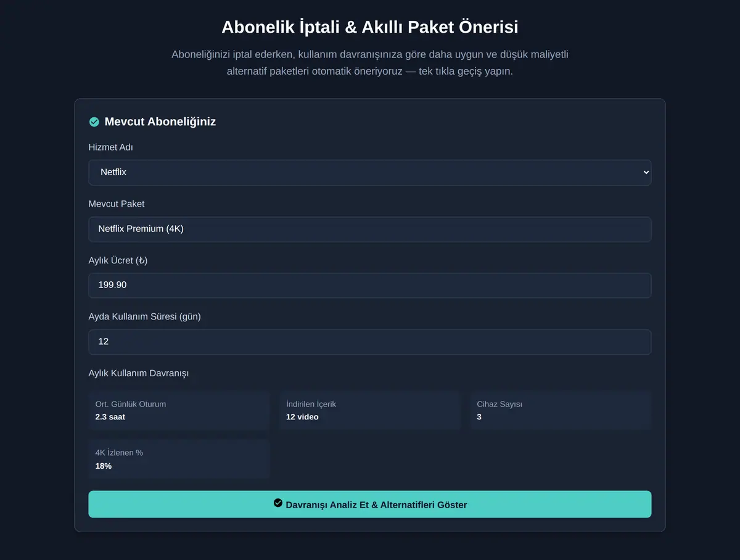
Task: Click the Aylık Ücret (₺) label
Action: (118, 260)
